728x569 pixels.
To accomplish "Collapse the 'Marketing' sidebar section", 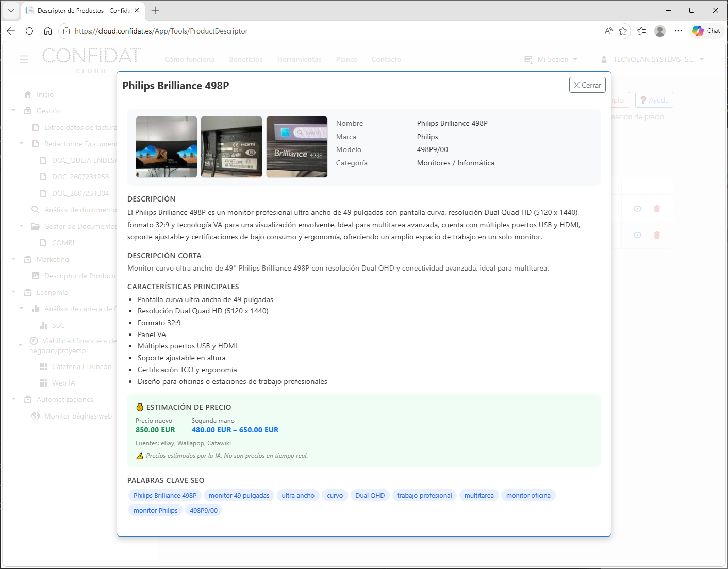I will tap(14, 259).
